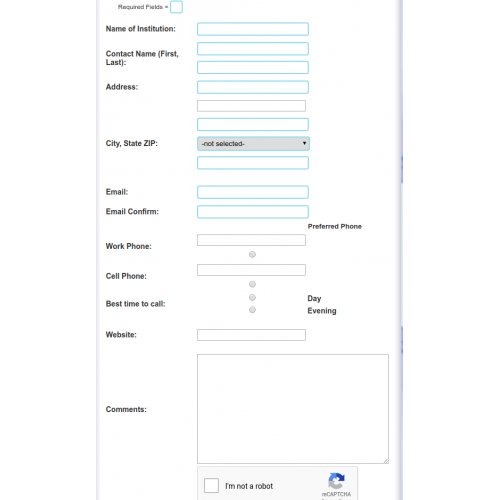Viewport: 500px width, 500px height.
Task: Check the I'm not a robot box
Action: point(211,485)
